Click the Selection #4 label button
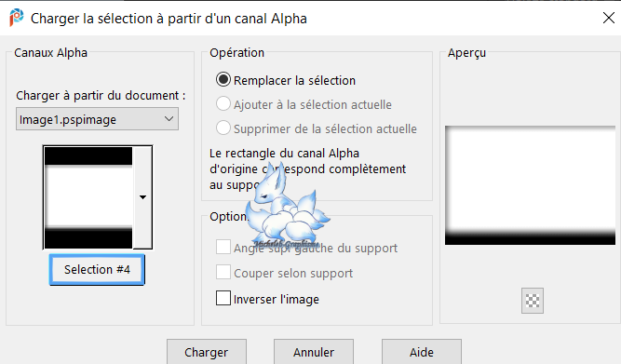Screen dimensions: 621x364 pyautogui.click(x=97, y=270)
